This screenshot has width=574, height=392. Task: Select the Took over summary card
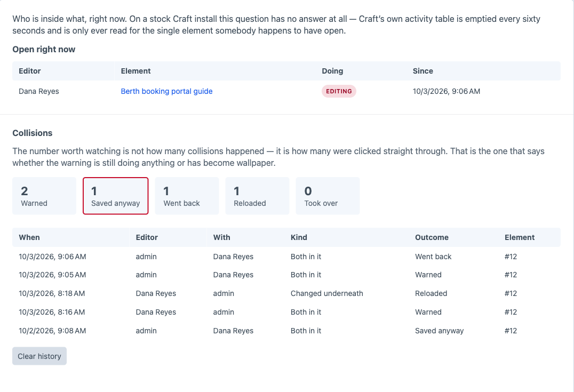click(x=328, y=196)
